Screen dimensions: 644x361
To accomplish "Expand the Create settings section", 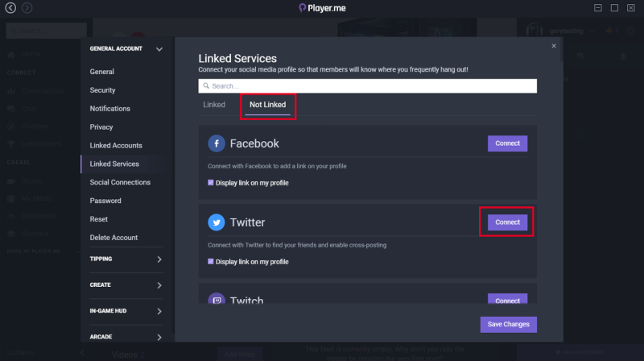I will coord(159,285).
